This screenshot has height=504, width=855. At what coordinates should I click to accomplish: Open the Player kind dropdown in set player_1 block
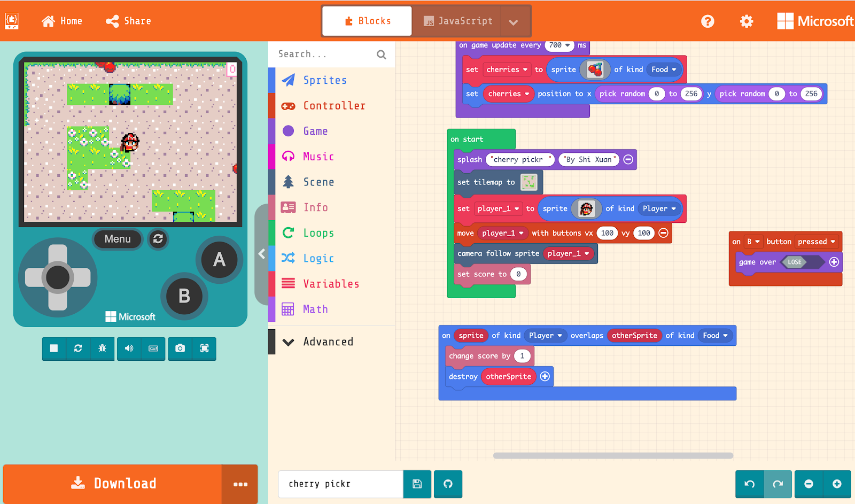[659, 208]
